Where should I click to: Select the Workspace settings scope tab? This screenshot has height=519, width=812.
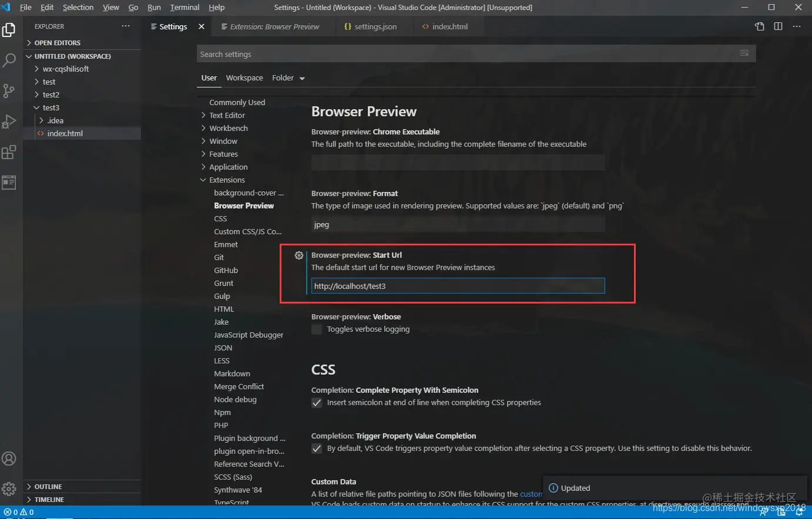pyautogui.click(x=244, y=78)
